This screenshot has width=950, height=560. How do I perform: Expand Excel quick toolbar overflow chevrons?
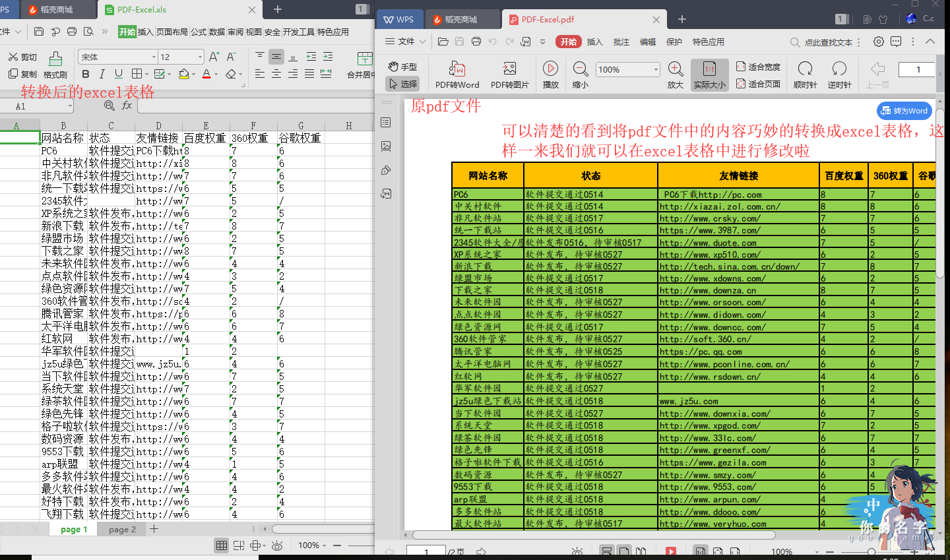tap(105, 32)
